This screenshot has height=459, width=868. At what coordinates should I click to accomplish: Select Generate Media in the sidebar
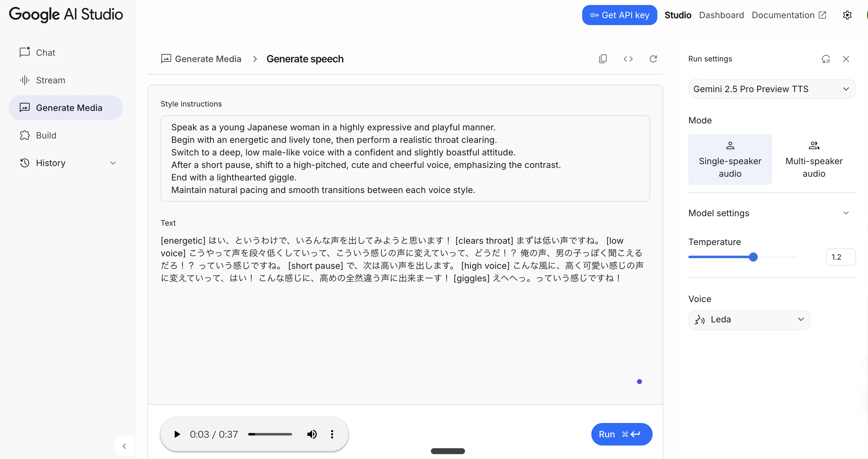[66, 108]
